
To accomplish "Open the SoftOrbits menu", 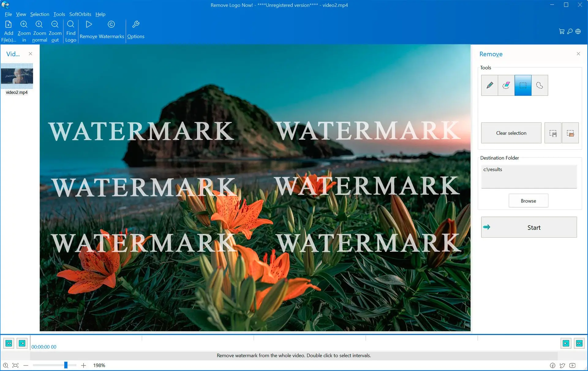I will pyautogui.click(x=80, y=14).
